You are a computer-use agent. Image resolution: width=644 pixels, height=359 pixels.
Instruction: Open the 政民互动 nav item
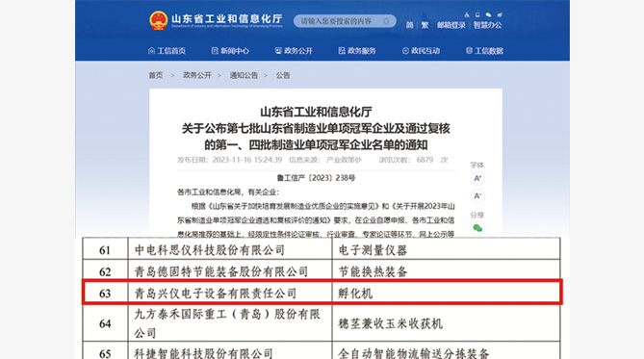pos(421,51)
